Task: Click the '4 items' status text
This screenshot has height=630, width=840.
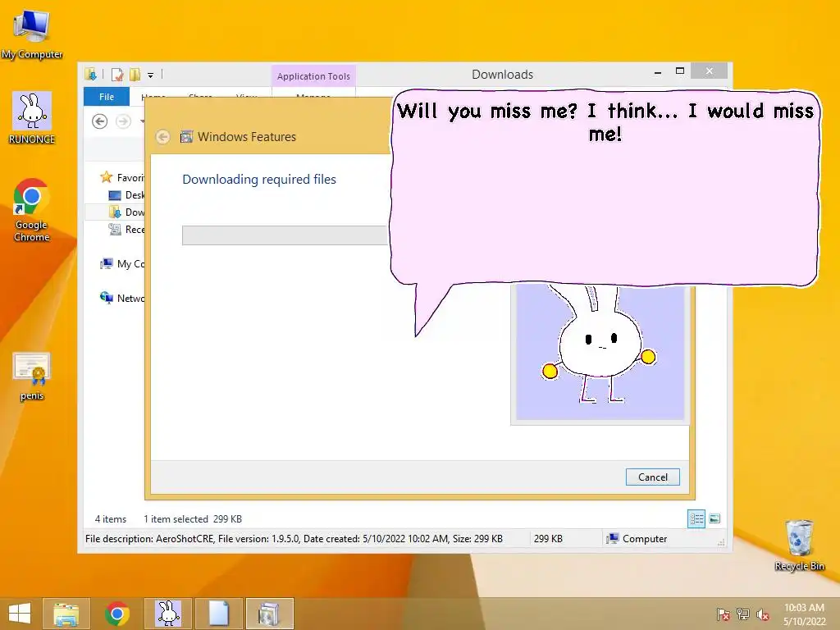Action: [x=111, y=519]
